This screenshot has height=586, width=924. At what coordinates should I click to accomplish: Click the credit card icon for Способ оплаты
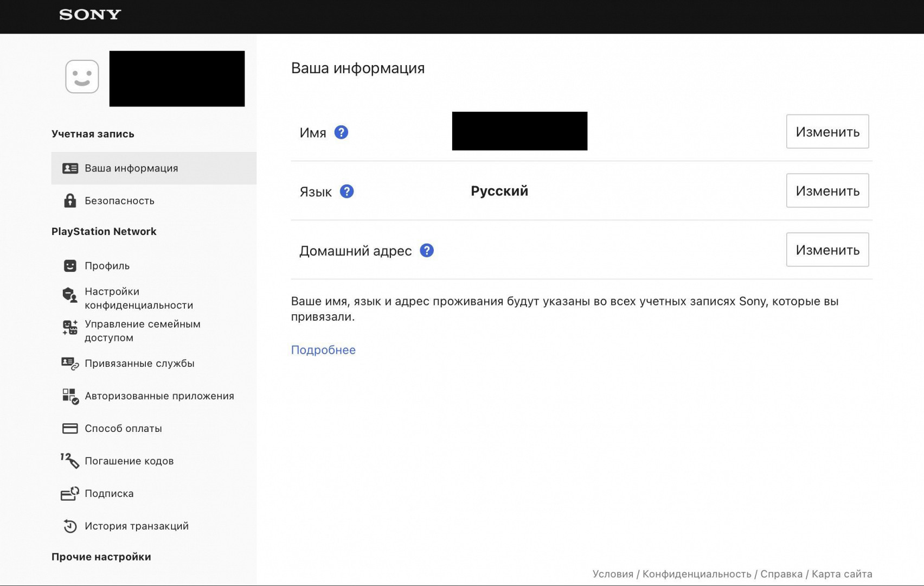[x=70, y=429]
